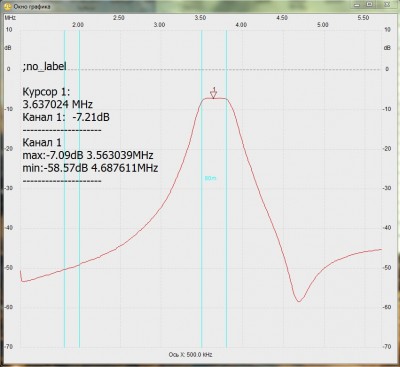400x367 pixels.
Task: Select the 3.637024 MHz cursor frequency readout
Action: point(57,104)
